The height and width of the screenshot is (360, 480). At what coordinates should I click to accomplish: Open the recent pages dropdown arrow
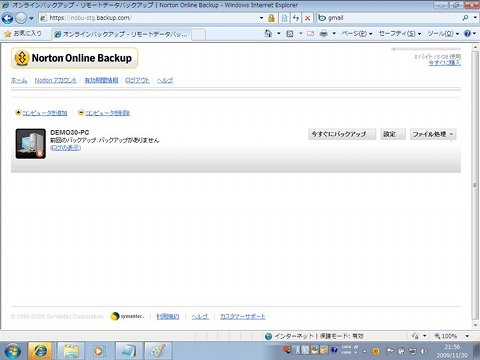pyautogui.click(x=31, y=18)
